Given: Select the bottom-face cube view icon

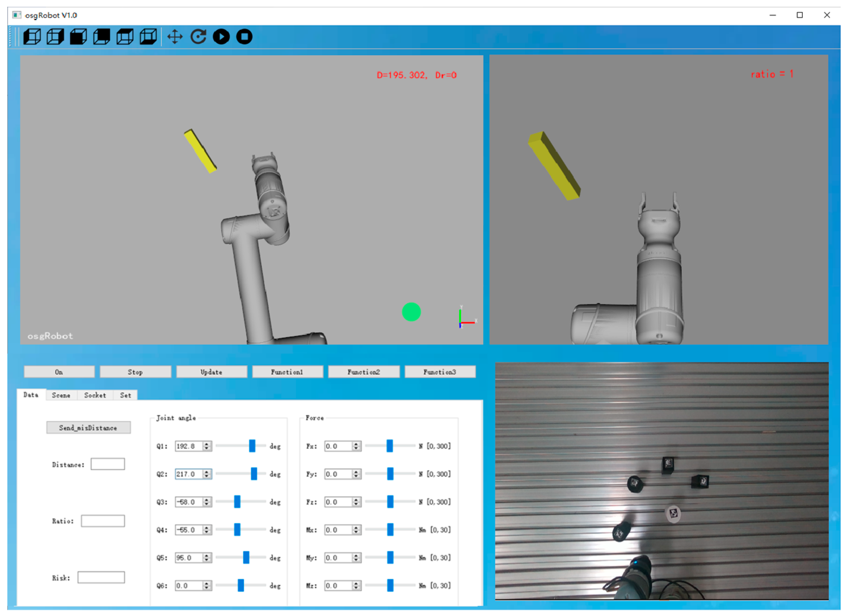Looking at the screenshot, I should [x=148, y=37].
